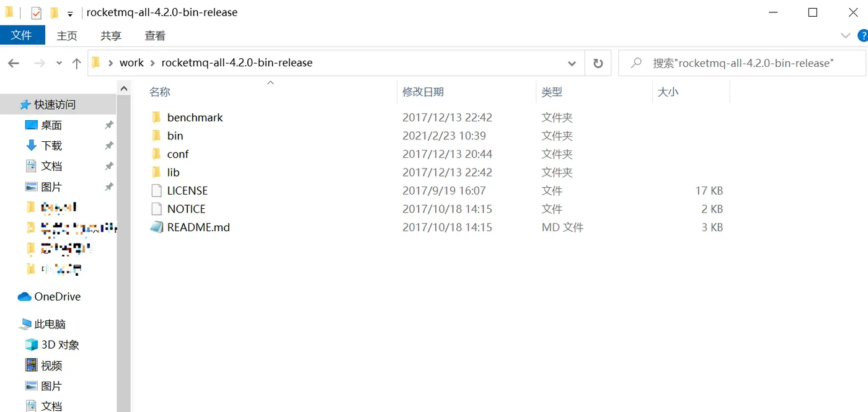
Task: Open the 文件 menu tab
Action: pos(22,35)
